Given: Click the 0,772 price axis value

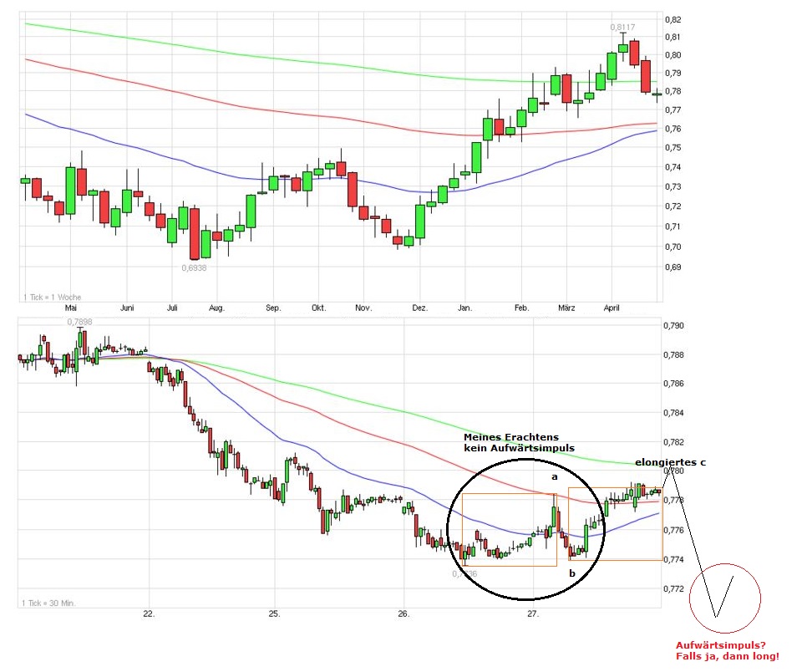Looking at the screenshot, I should (675, 588).
